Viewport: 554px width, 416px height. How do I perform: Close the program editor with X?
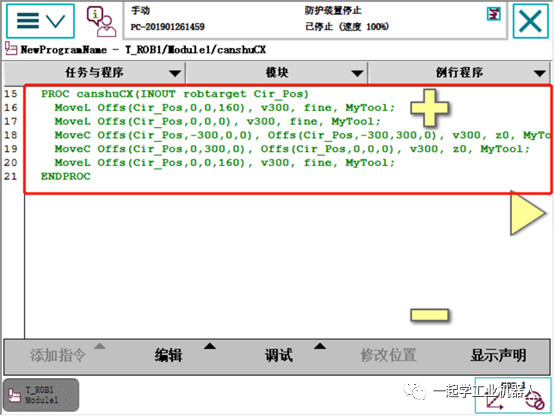pyautogui.click(x=530, y=21)
